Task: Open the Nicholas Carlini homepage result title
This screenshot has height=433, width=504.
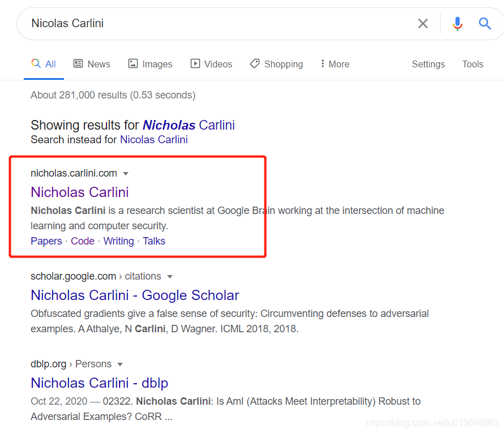Action: [x=80, y=192]
